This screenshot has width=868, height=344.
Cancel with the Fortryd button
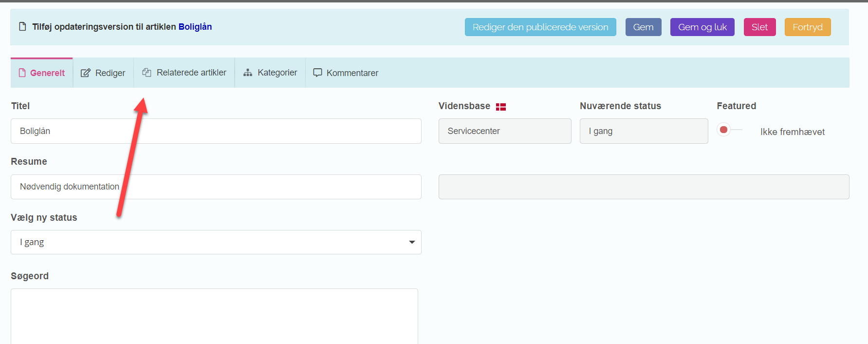tap(807, 27)
